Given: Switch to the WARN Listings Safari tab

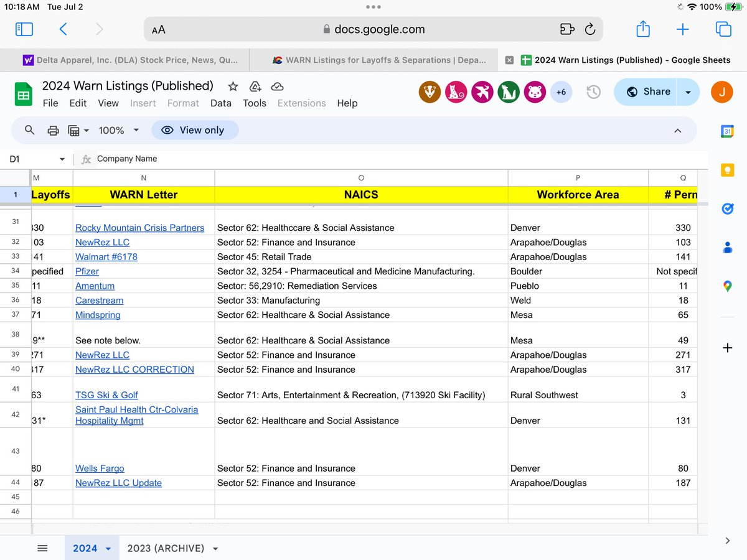Looking at the screenshot, I should [374, 60].
